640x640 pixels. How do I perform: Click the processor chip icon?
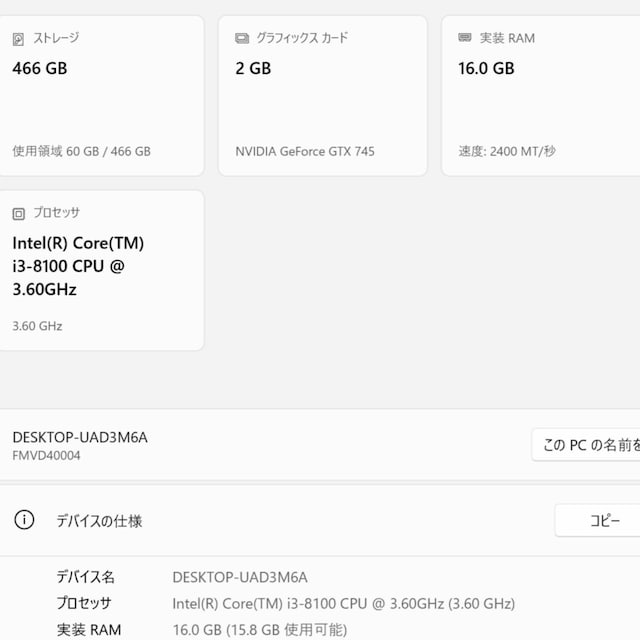pyautogui.click(x=19, y=213)
